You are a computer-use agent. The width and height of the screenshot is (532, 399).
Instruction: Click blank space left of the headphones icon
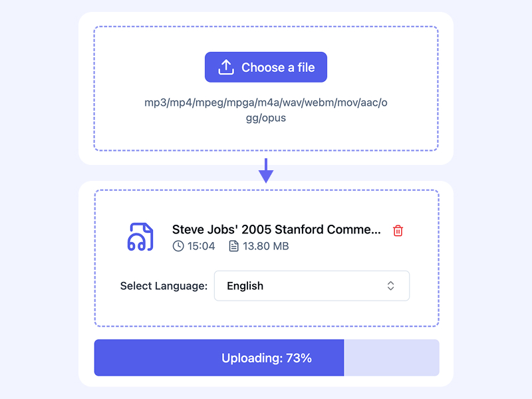coord(110,237)
